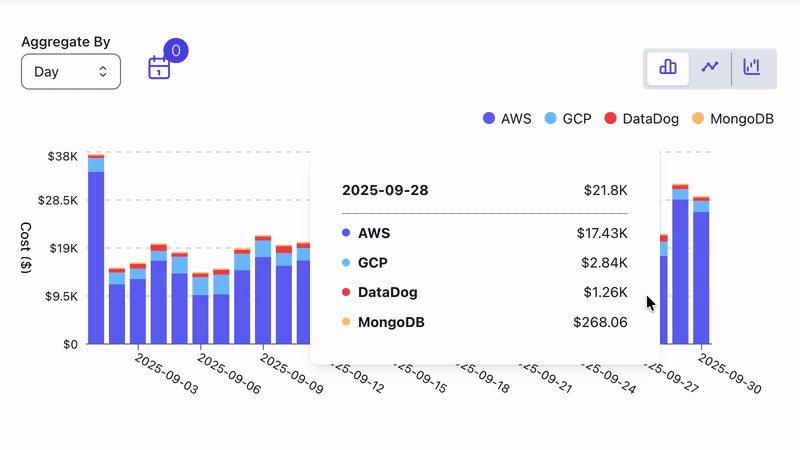This screenshot has height=450, width=800.
Task: Click the 2025-09-06 x-axis label
Action: (x=228, y=375)
